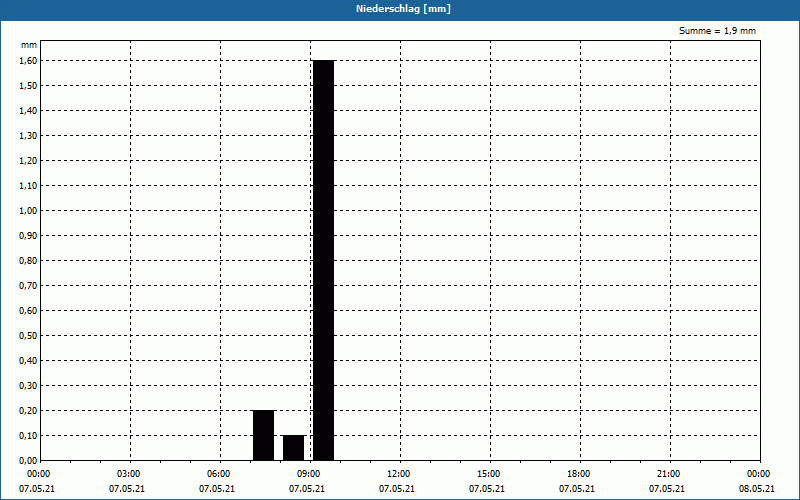
Task: Click the 1,60 y-axis value
Action: pos(28,61)
